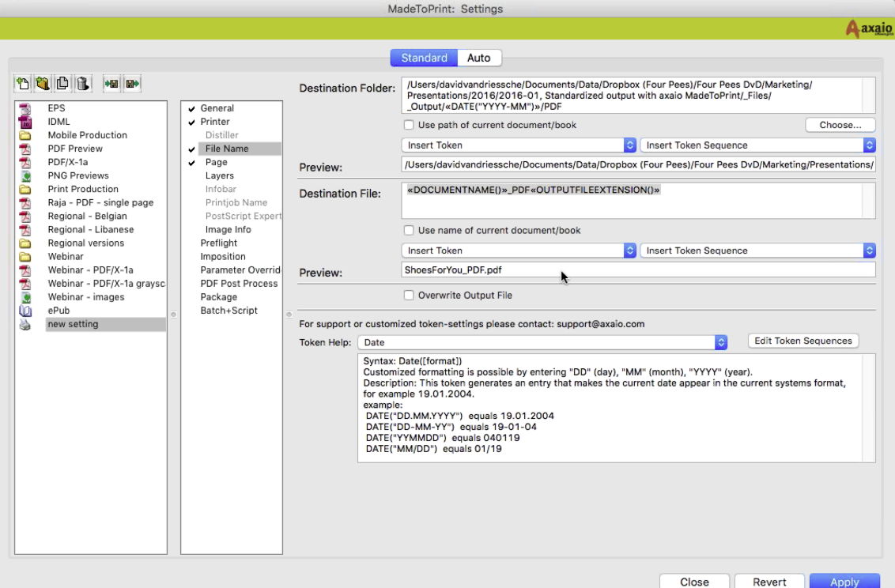Click the Destination Folder preview path field

click(x=638, y=165)
